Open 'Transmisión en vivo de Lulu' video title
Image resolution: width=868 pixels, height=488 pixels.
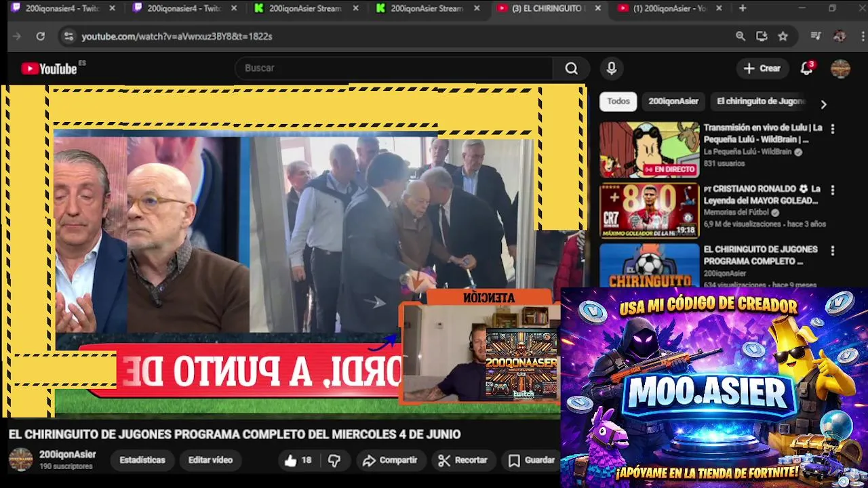[763, 134]
